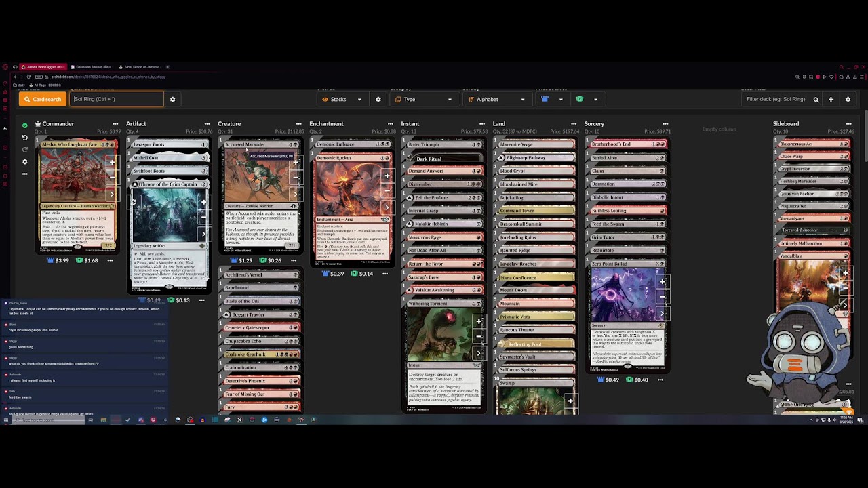Open left rail three-dot more menu
This screenshot has width=868, height=488.
pyautogui.click(x=25, y=174)
